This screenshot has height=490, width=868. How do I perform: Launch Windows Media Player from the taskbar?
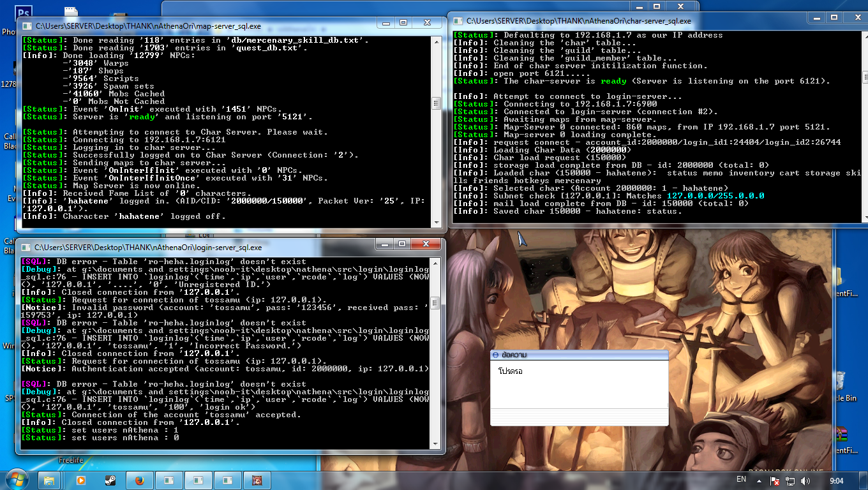click(81, 480)
